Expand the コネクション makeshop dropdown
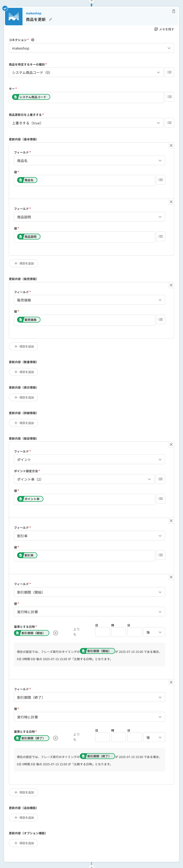Viewport: 183px width, 868px height. [x=91, y=48]
